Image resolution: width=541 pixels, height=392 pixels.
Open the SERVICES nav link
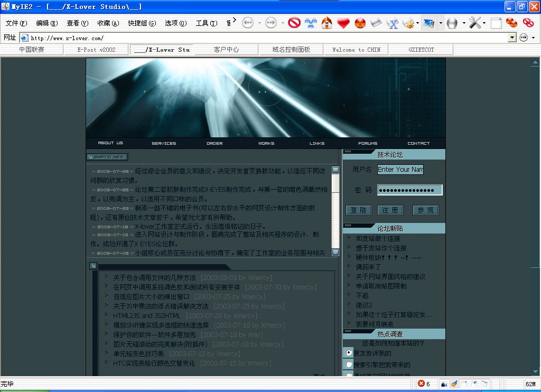point(164,143)
